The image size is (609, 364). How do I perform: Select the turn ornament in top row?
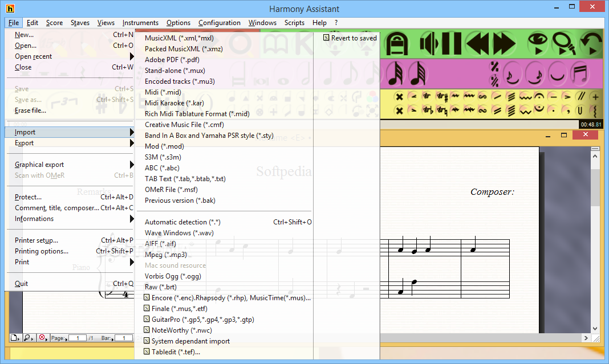pos(483,97)
